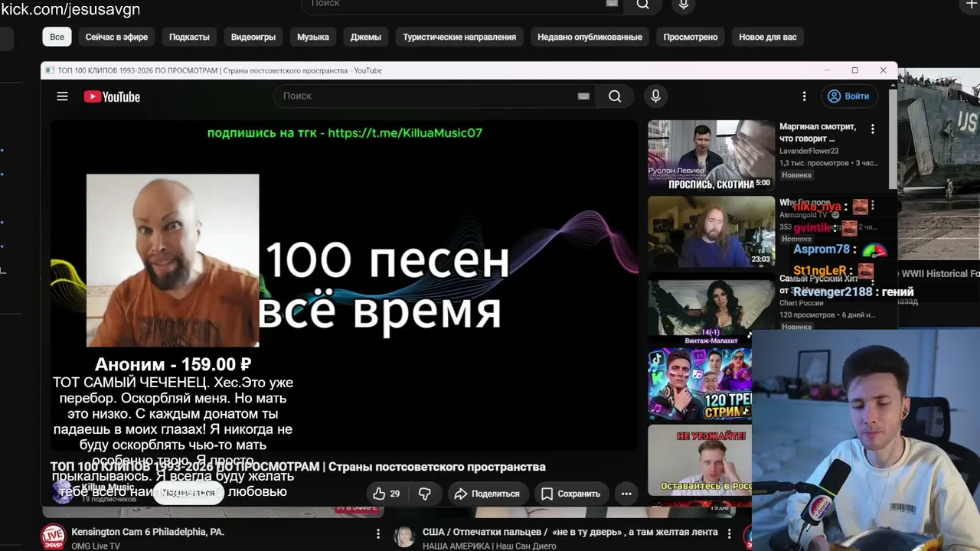
Task: Click the Новинка badge under LavanderFlower23
Action: coord(796,175)
